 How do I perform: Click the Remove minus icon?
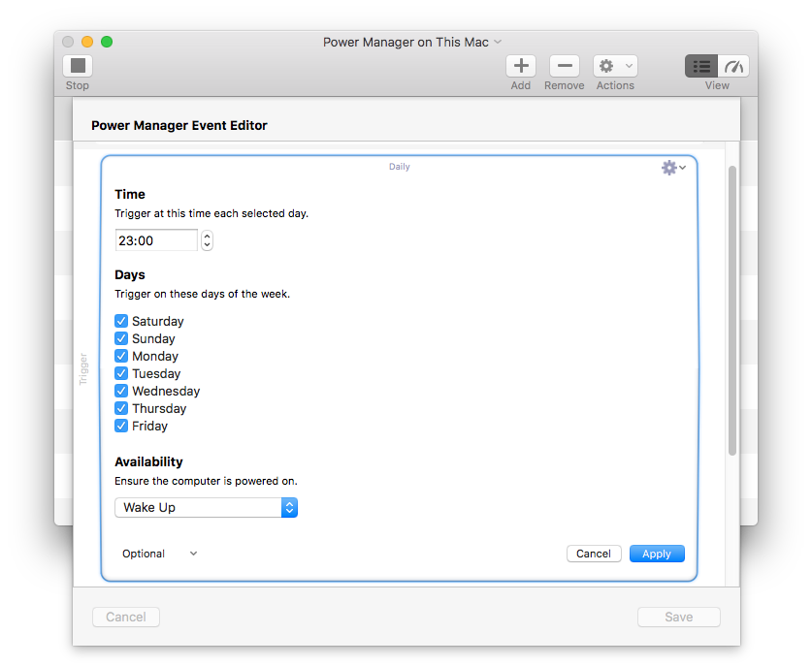565,66
